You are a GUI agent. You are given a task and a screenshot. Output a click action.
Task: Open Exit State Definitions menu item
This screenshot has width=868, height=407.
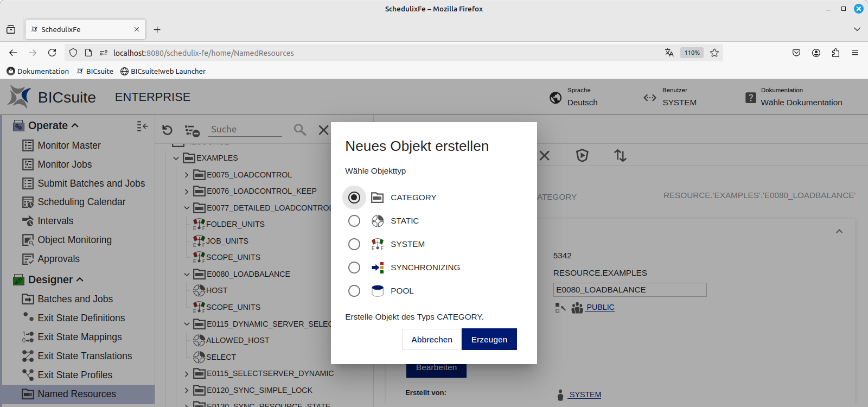pyautogui.click(x=81, y=318)
